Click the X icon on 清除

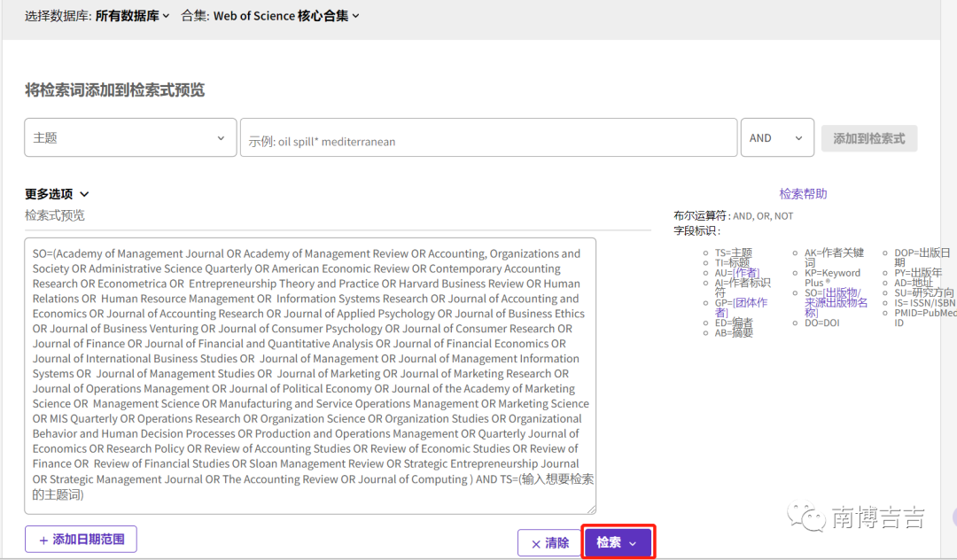click(x=536, y=544)
